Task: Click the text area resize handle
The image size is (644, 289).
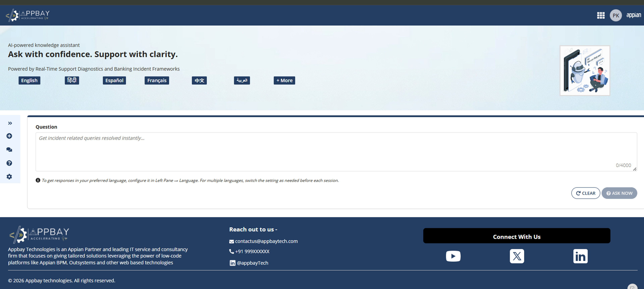Action: pos(635,169)
